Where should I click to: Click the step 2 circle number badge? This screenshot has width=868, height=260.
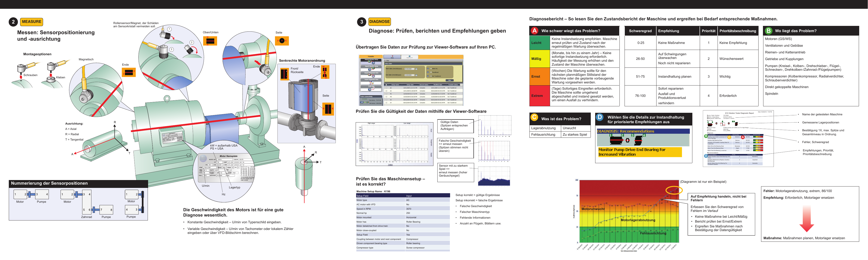(13, 22)
